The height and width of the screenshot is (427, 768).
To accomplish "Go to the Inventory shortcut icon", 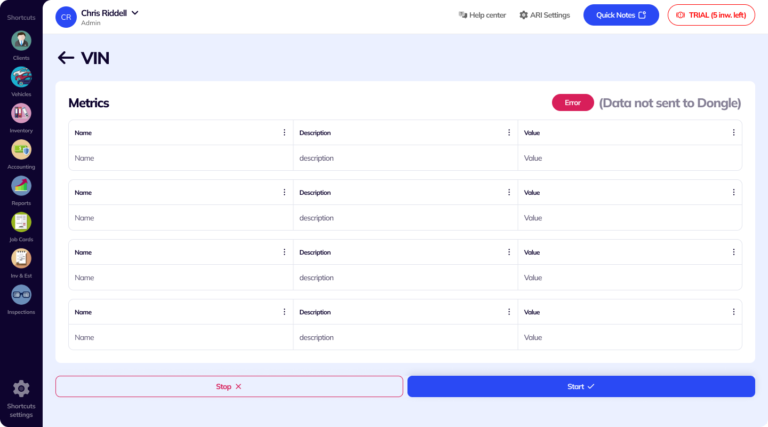I will (21, 113).
